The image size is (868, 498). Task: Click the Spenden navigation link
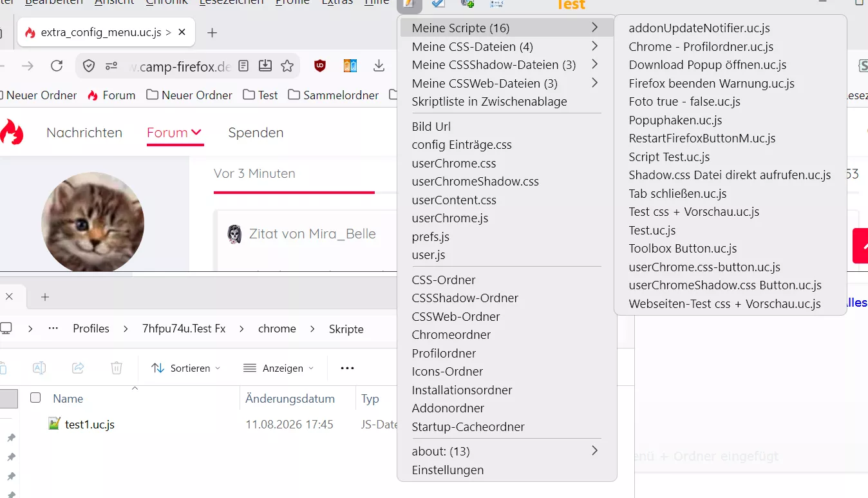coord(256,132)
